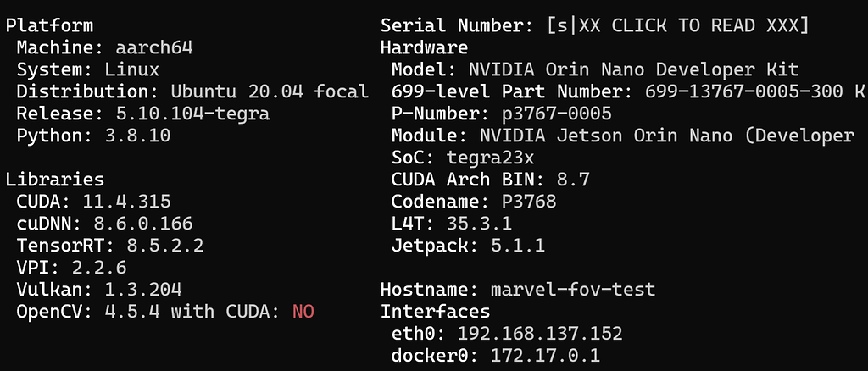
Task: Click the Hostname marvel-fov-test line
Action: [x=517, y=290]
